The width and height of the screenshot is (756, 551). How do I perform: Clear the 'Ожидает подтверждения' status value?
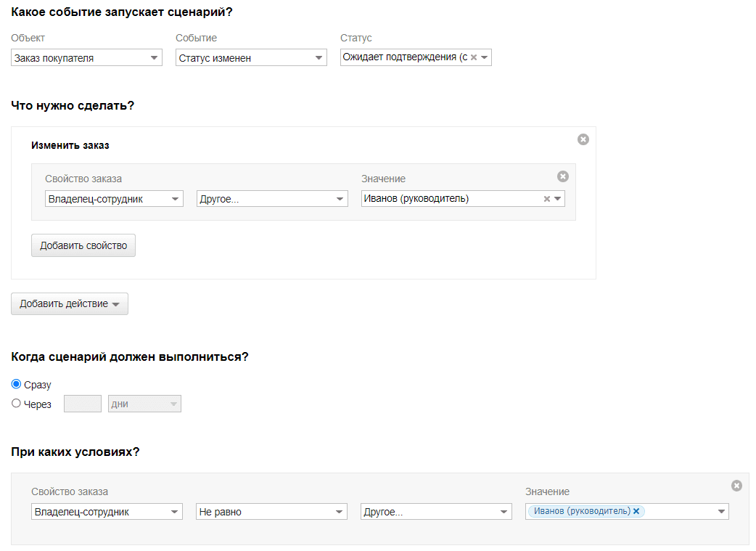point(474,57)
